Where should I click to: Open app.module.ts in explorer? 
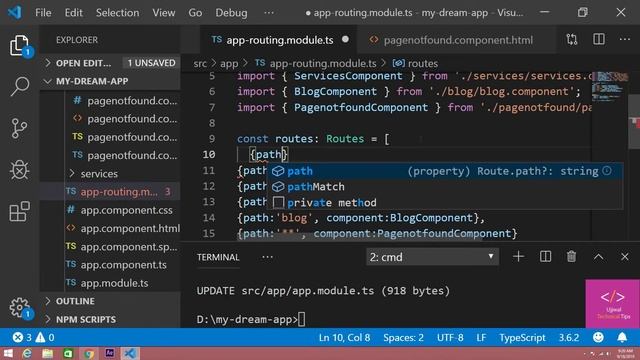pyautogui.click(x=110, y=283)
